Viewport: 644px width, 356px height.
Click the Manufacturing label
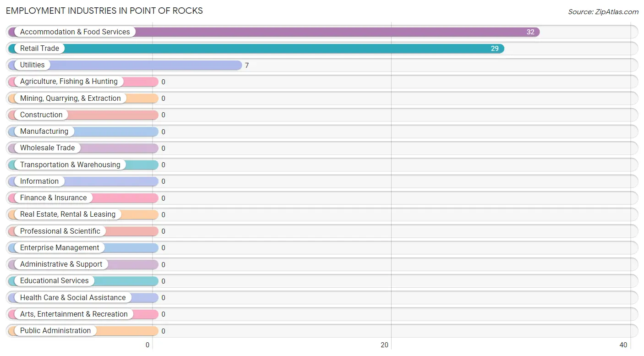(44, 131)
